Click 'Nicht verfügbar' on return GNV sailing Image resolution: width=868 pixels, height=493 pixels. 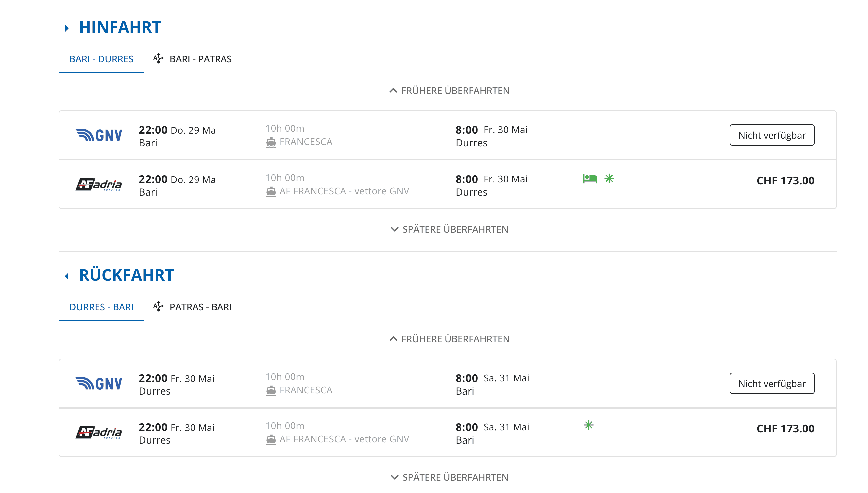772,383
